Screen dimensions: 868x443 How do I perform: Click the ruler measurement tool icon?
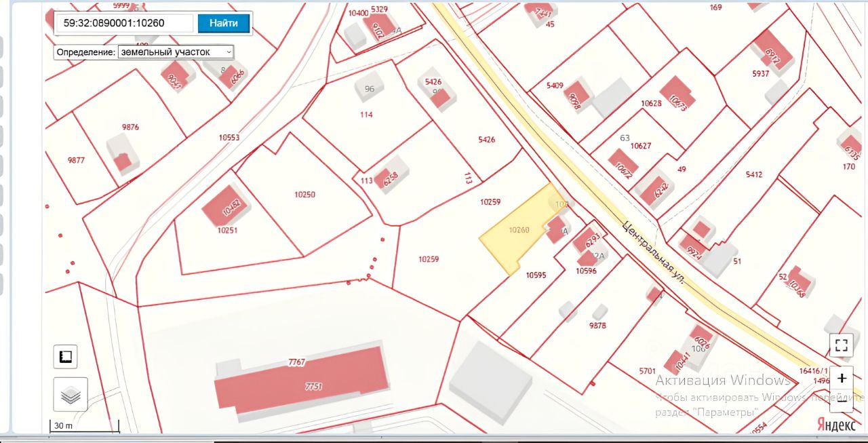tap(66, 357)
